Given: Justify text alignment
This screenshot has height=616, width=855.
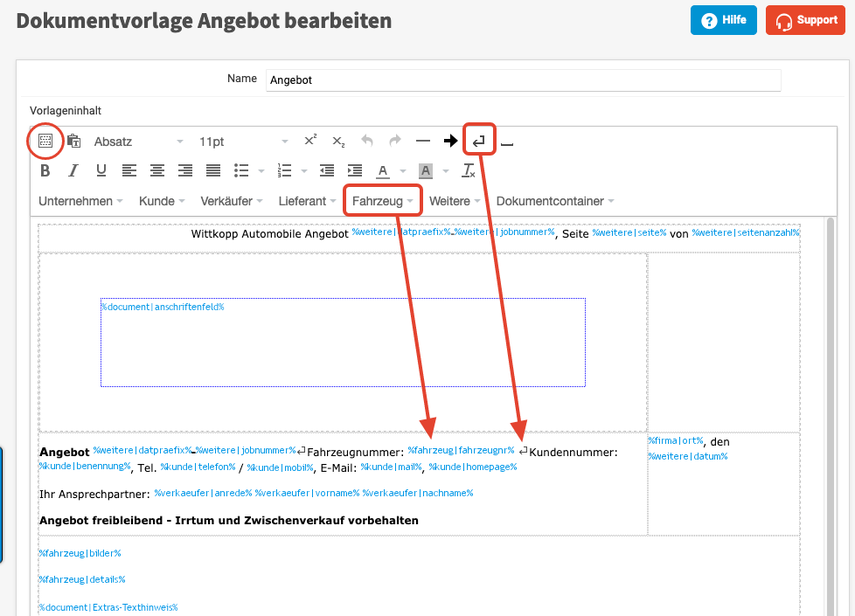Looking at the screenshot, I should (x=212, y=170).
